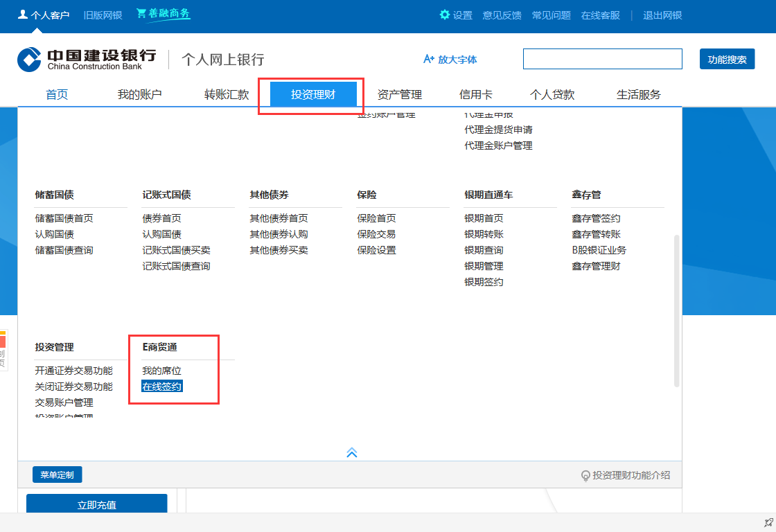Click 退出网银 to log out
Screen dimensions: 776x532
click(x=662, y=15)
